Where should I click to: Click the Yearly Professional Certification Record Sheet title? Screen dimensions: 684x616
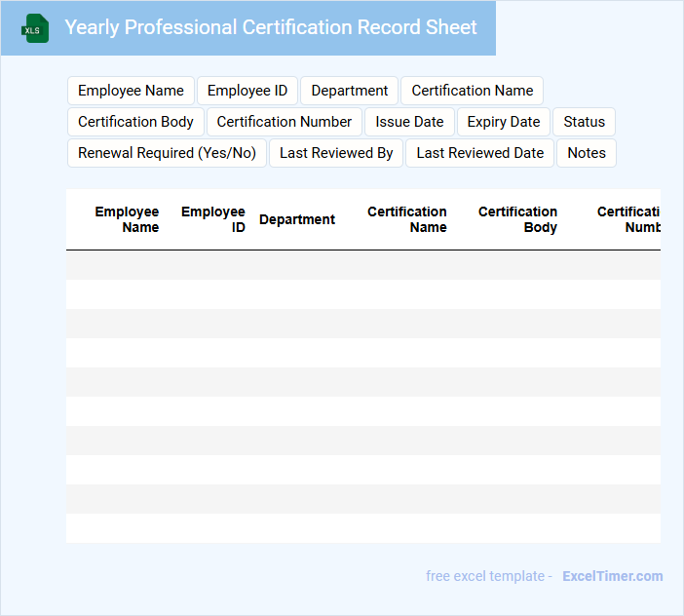[271, 27]
